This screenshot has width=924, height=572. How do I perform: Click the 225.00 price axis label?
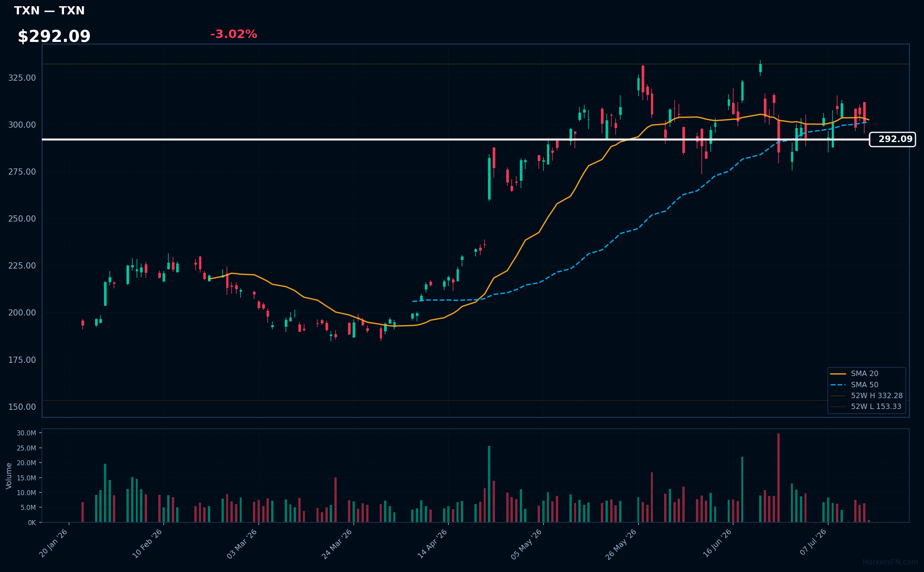(x=22, y=266)
